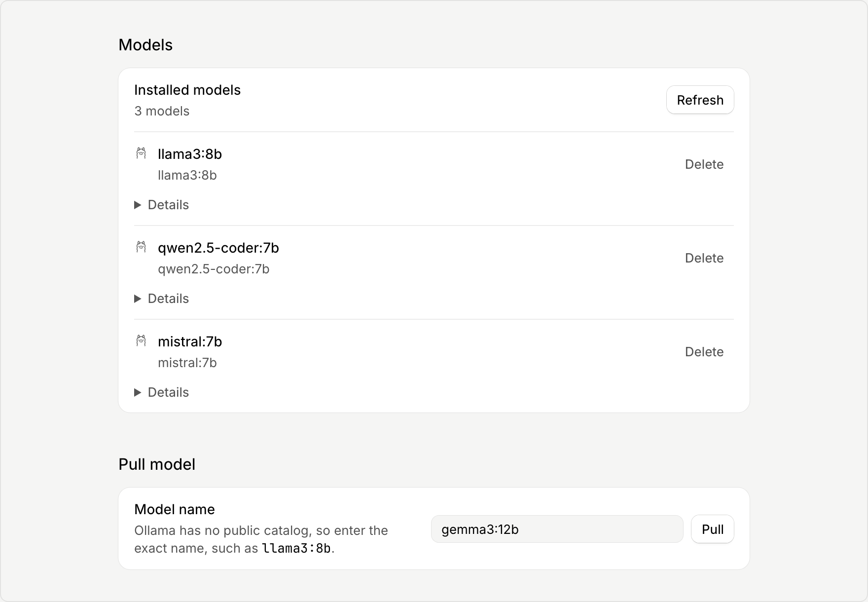
Task: Click the llama icon beside llama3:8b
Action: tap(141, 153)
